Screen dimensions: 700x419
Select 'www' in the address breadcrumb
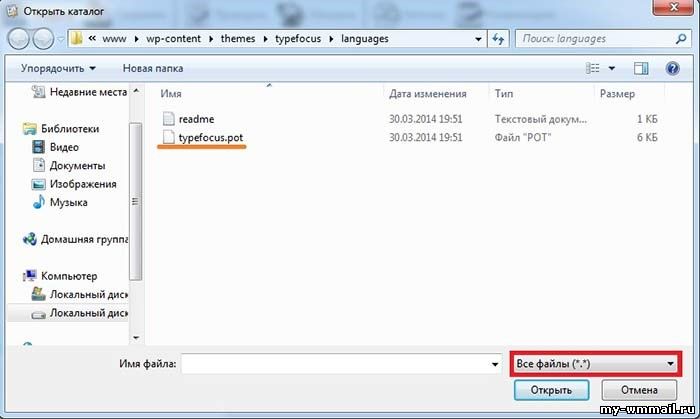[114, 39]
